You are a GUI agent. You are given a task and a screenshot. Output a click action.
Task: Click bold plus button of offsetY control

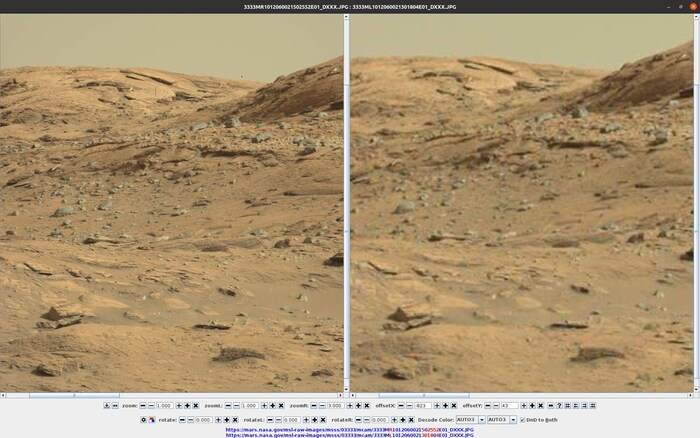click(532, 406)
